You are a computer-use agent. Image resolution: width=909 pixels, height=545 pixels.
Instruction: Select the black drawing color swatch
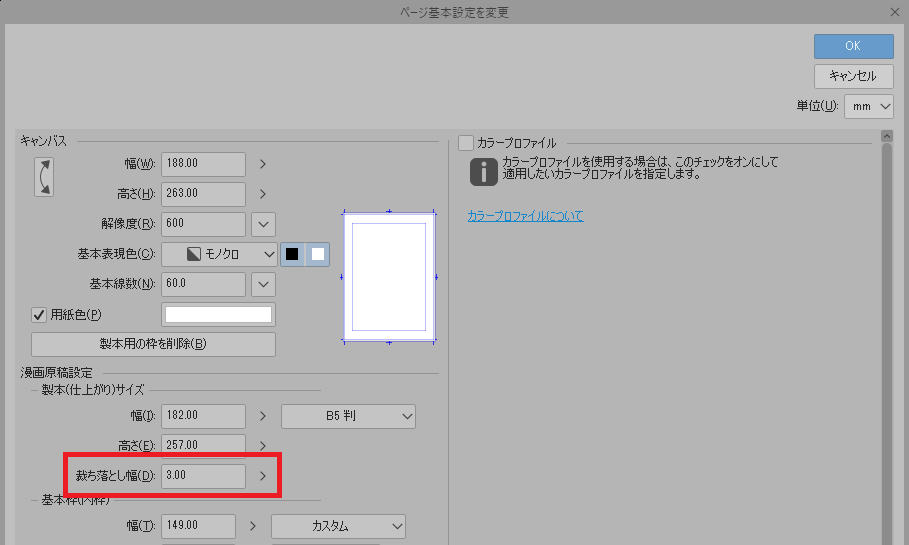click(x=292, y=254)
